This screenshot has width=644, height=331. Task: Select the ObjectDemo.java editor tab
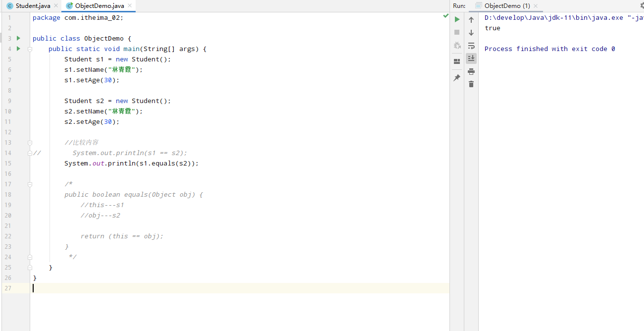click(x=99, y=6)
